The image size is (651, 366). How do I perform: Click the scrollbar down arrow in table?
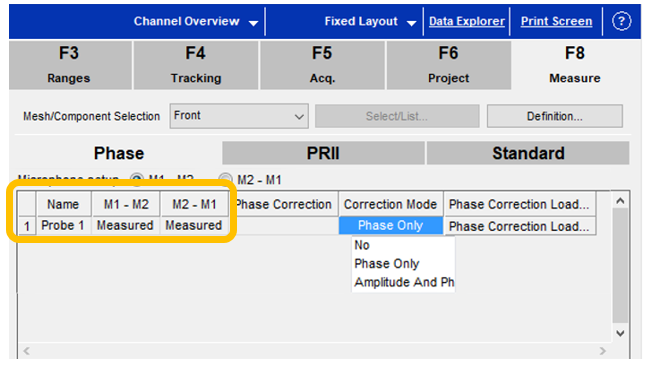click(620, 333)
